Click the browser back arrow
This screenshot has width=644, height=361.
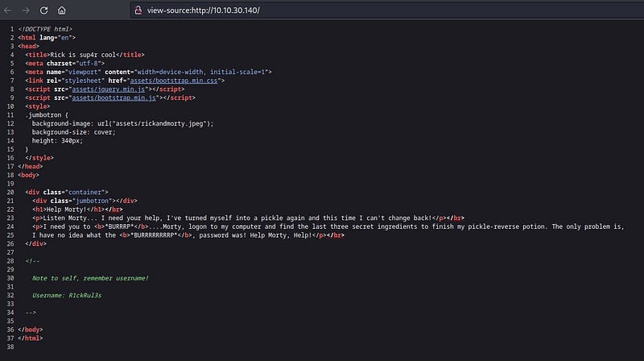(8, 10)
